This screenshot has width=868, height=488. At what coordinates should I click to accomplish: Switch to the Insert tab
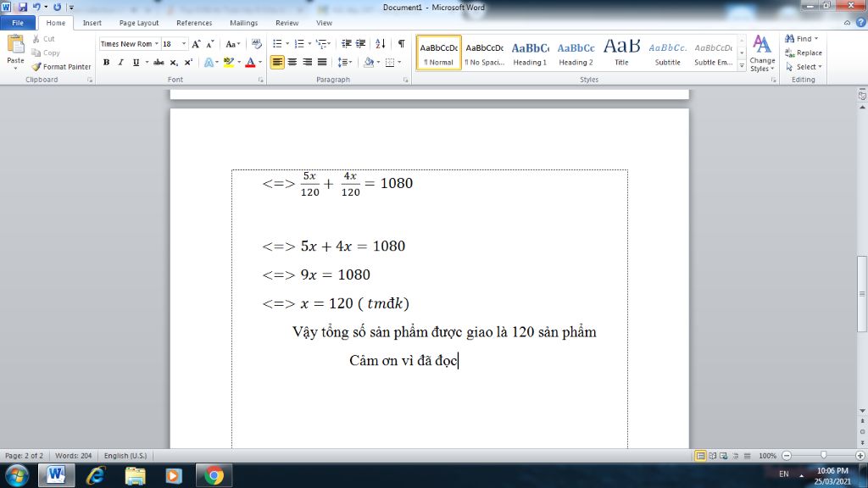pyautogui.click(x=92, y=23)
